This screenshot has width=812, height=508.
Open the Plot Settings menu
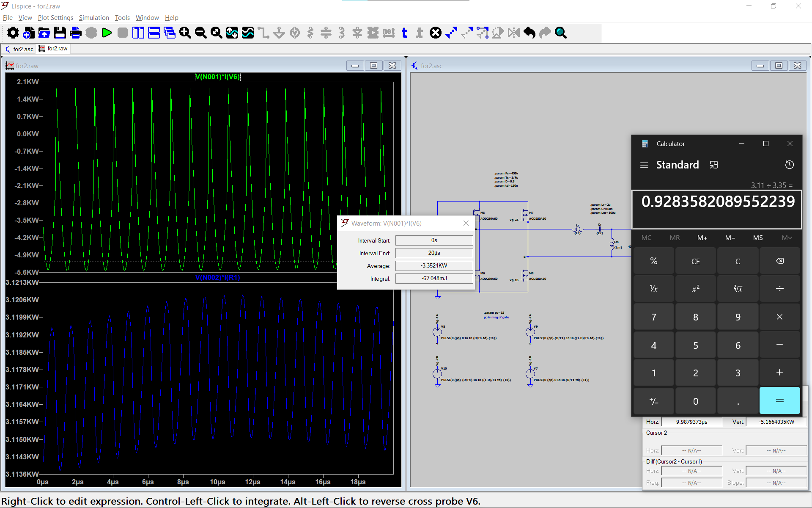(x=55, y=18)
